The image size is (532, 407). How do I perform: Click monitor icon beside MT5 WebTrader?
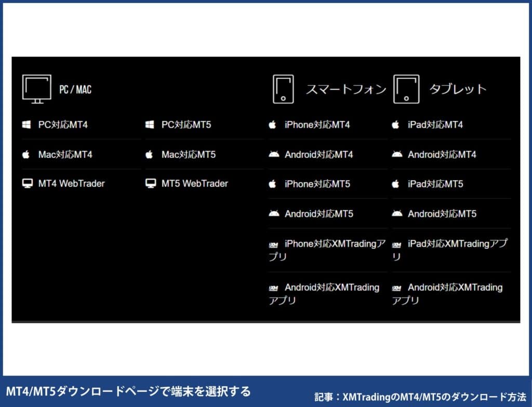coord(151,183)
